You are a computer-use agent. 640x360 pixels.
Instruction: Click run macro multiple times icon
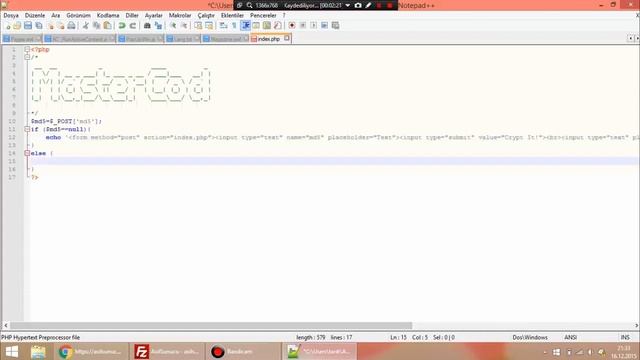pyautogui.click(x=324, y=26)
